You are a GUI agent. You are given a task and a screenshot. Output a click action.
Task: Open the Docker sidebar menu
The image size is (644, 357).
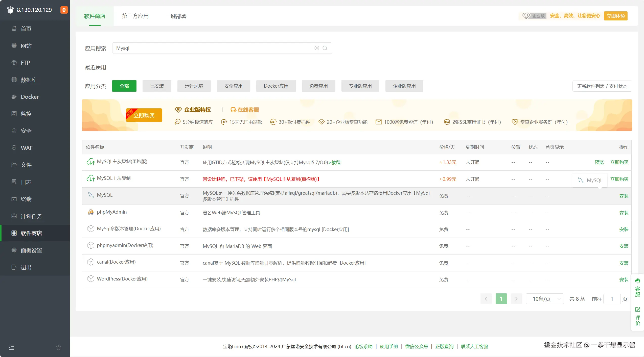point(30,97)
